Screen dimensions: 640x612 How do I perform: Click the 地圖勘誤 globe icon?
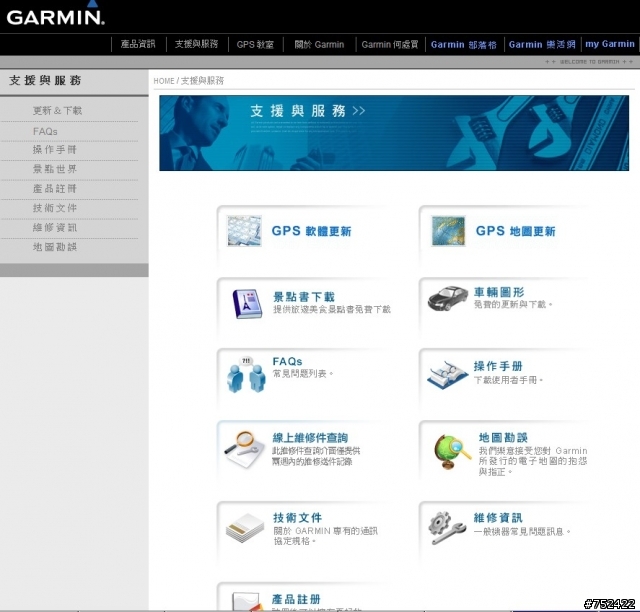(x=452, y=452)
